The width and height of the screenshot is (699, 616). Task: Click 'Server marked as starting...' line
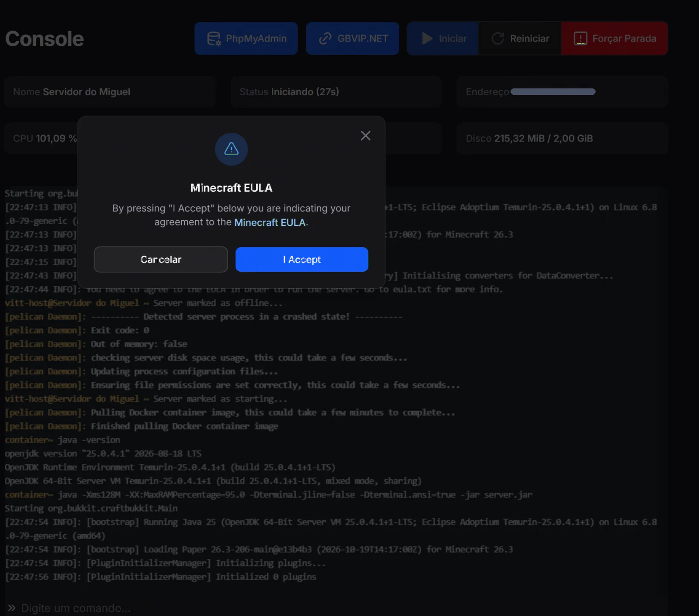click(146, 399)
